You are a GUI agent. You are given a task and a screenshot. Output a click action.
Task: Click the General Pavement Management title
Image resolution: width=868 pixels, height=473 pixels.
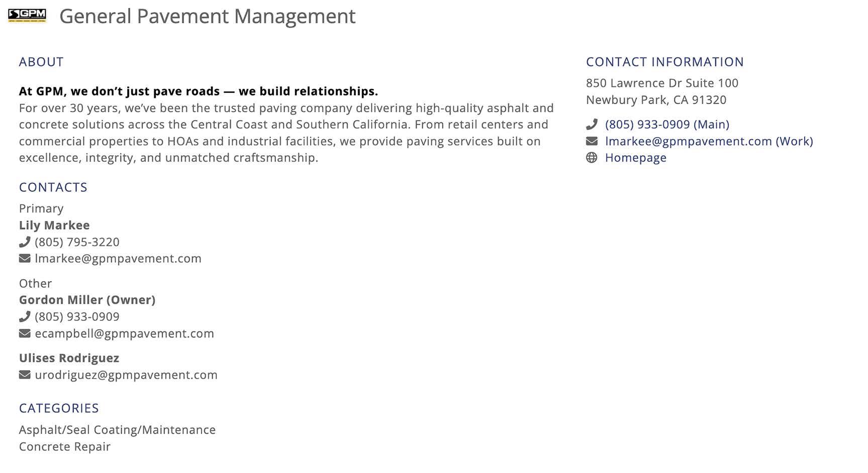coord(207,17)
